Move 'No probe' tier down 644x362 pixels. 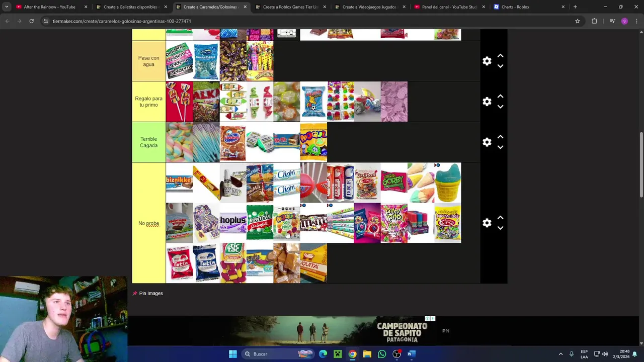(500, 228)
